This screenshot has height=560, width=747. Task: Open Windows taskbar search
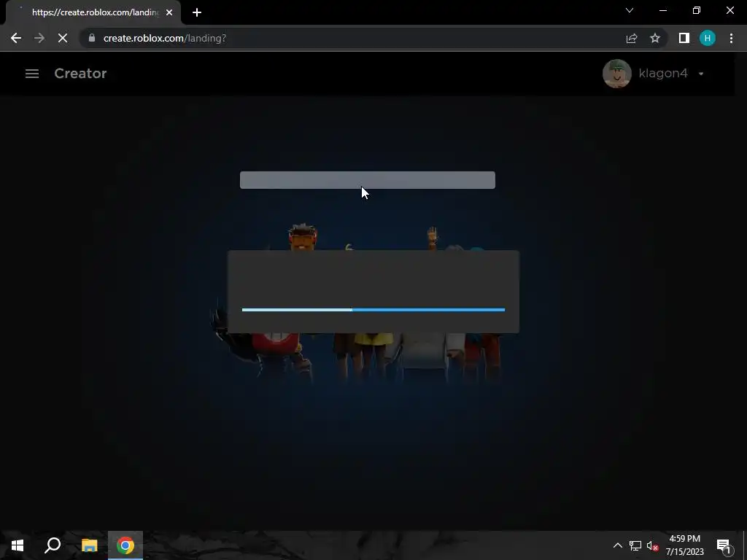(53, 545)
